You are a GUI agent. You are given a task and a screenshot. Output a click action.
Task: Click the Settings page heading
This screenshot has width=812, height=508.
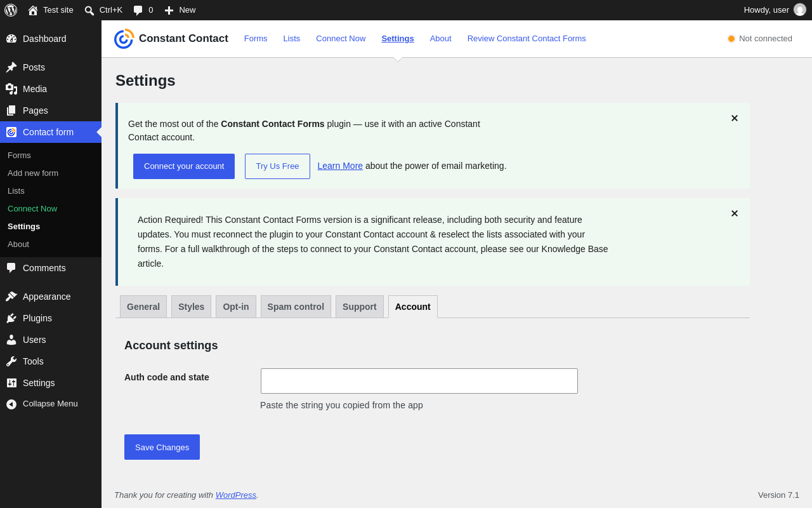pyautogui.click(x=145, y=81)
